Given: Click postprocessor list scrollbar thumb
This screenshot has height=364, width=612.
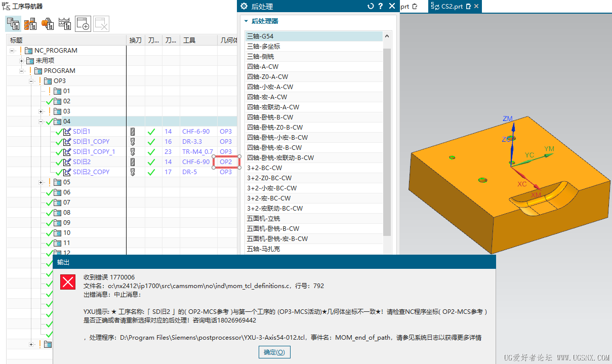Looking at the screenshot, I should tap(387, 142).
